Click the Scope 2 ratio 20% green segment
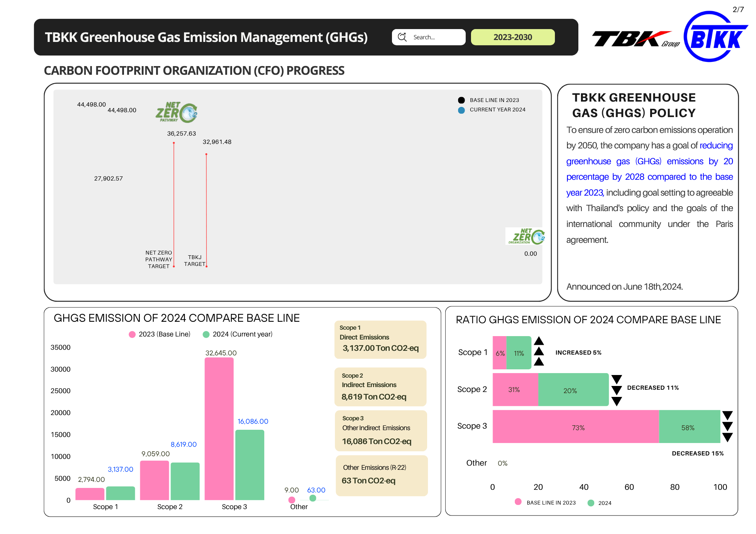Image resolution: width=756 pixels, height=534 pixels. click(573, 390)
